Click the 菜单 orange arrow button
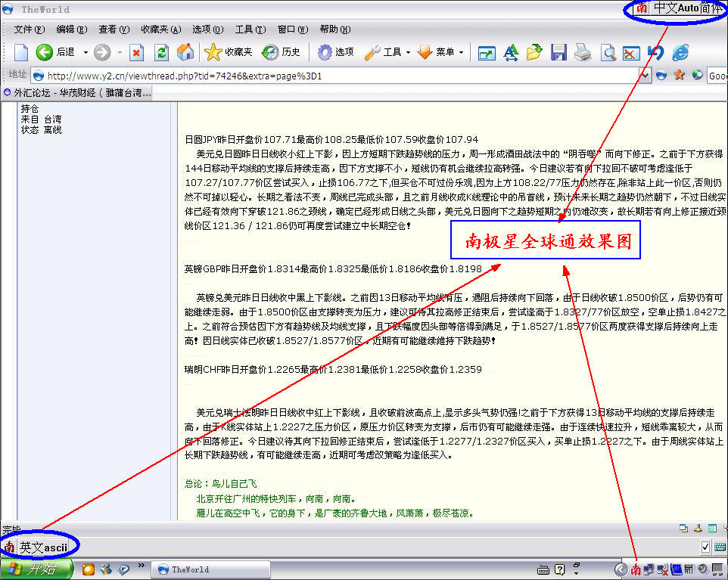Viewport: 728px width, 580px height. (435, 52)
